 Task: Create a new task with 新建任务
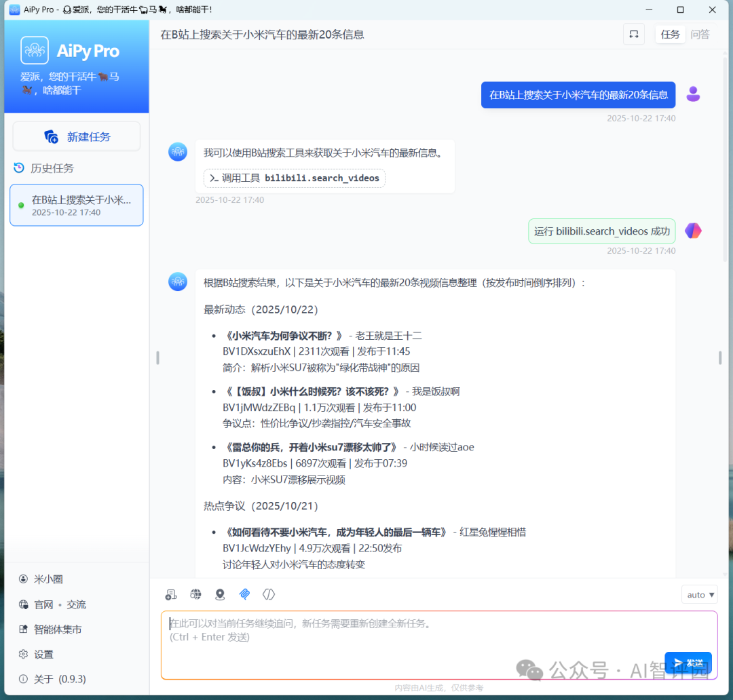tap(77, 136)
